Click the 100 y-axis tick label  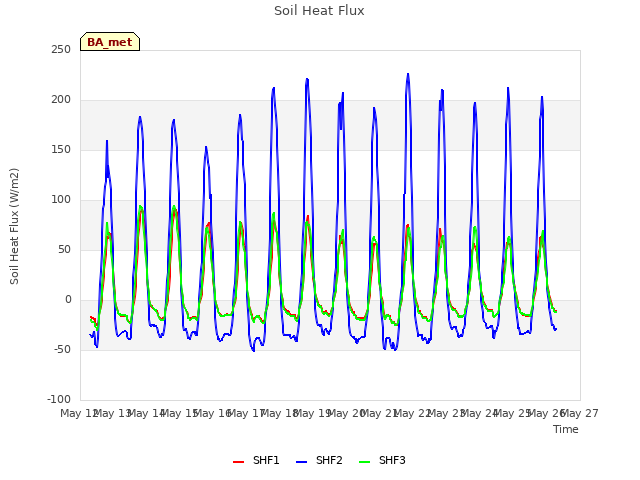[x=61, y=200]
